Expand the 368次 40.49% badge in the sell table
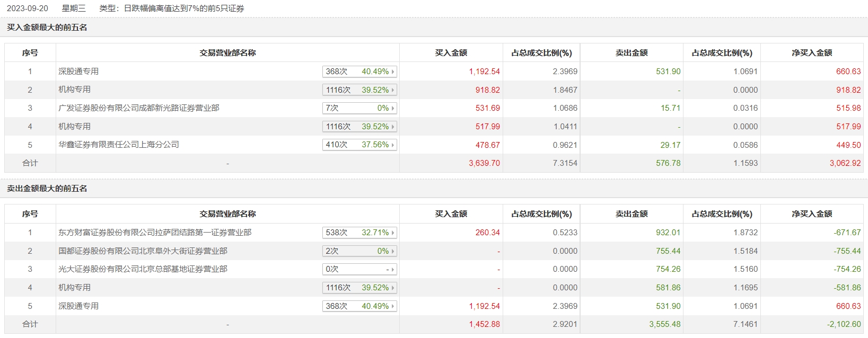 tap(360, 306)
